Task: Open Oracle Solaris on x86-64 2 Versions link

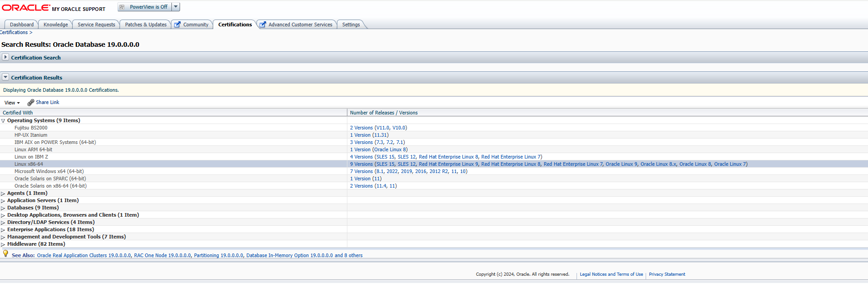Action: pos(373,186)
